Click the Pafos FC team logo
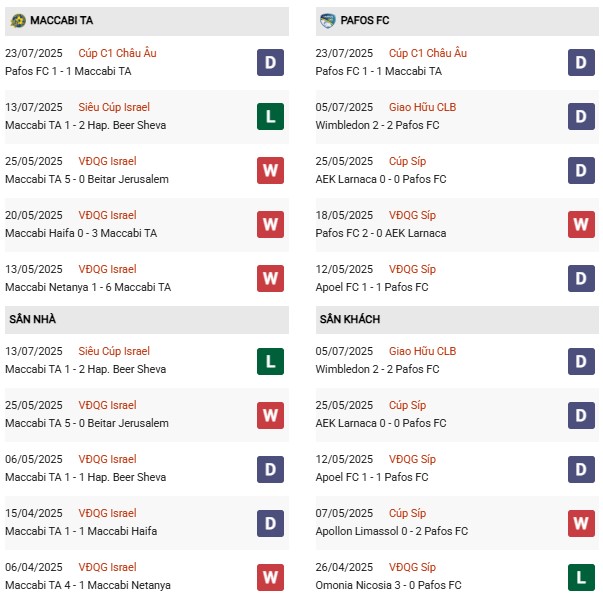 pyautogui.click(x=328, y=20)
